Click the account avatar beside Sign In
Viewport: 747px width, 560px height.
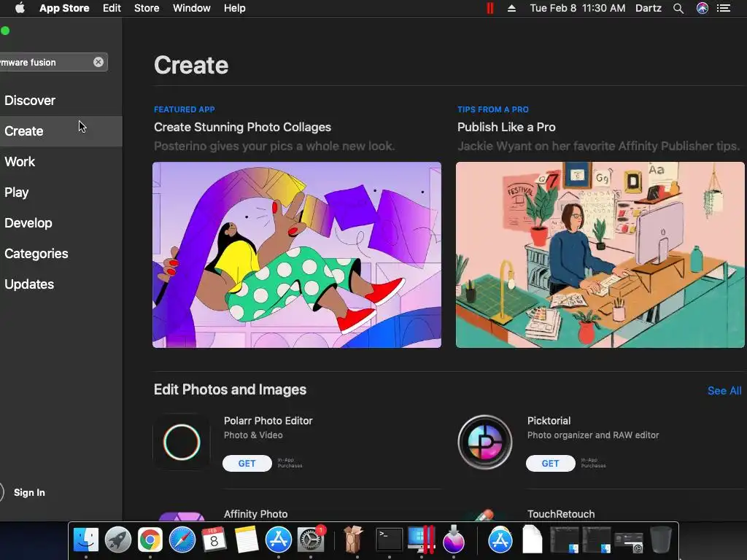[1, 492]
